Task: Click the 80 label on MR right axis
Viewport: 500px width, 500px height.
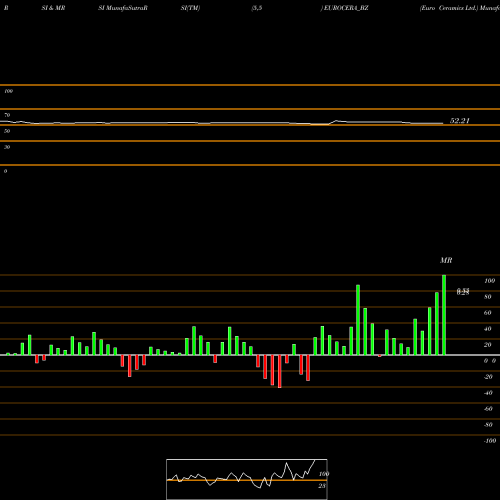Action: pyautogui.click(x=488, y=297)
